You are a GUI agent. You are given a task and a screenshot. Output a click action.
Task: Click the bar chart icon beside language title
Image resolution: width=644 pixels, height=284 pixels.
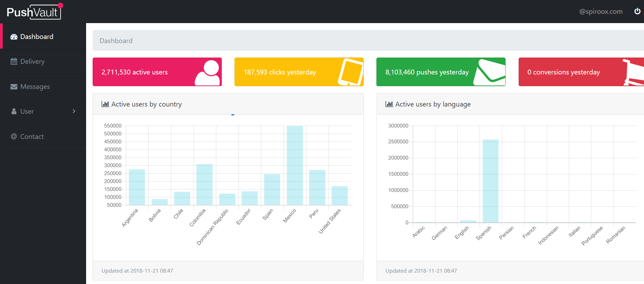click(x=389, y=104)
